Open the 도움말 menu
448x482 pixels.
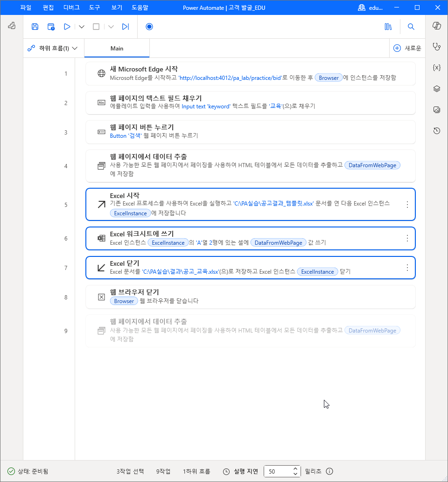[140, 7]
